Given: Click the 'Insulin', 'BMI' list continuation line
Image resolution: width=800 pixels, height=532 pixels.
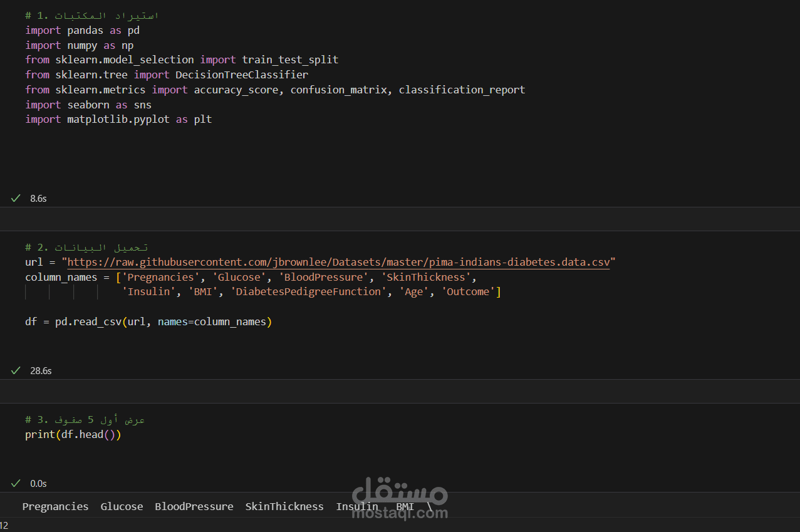Looking at the screenshot, I should point(311,291).
